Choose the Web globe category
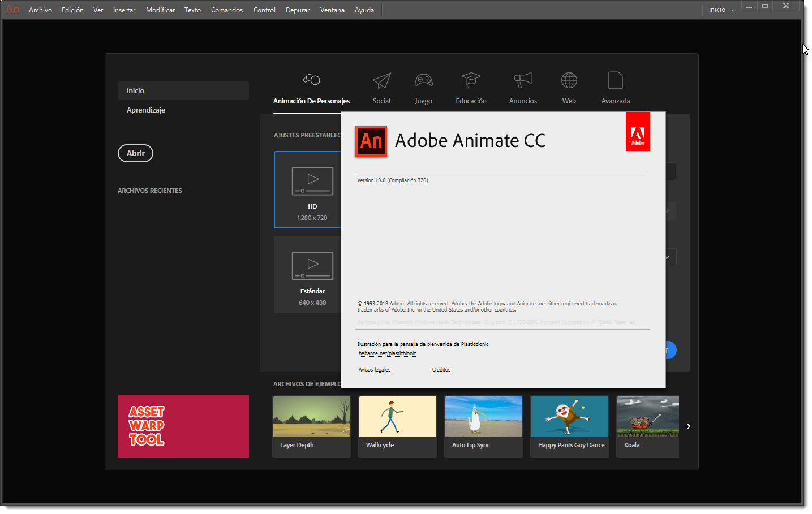This screenshot has height=514, width=812. click(569, 89)
